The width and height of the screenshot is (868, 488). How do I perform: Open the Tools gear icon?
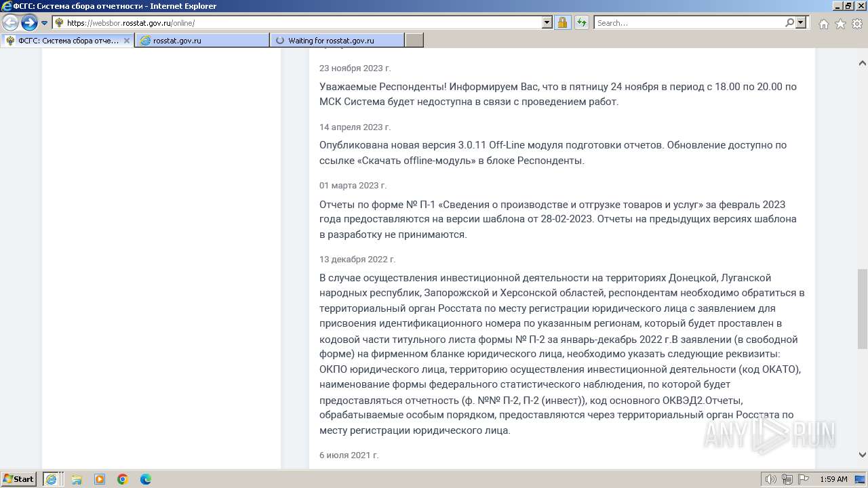point(857,24)
